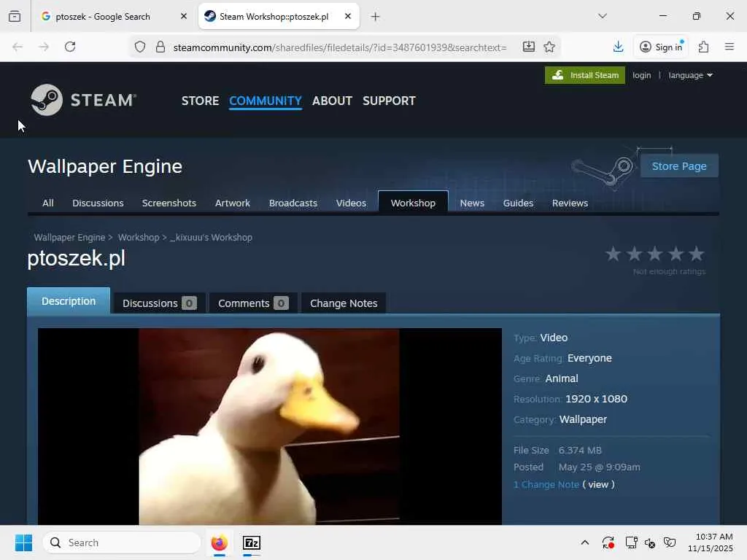Open the ABOUT menu item
747x560 pixels.
(x=332, y=101)
